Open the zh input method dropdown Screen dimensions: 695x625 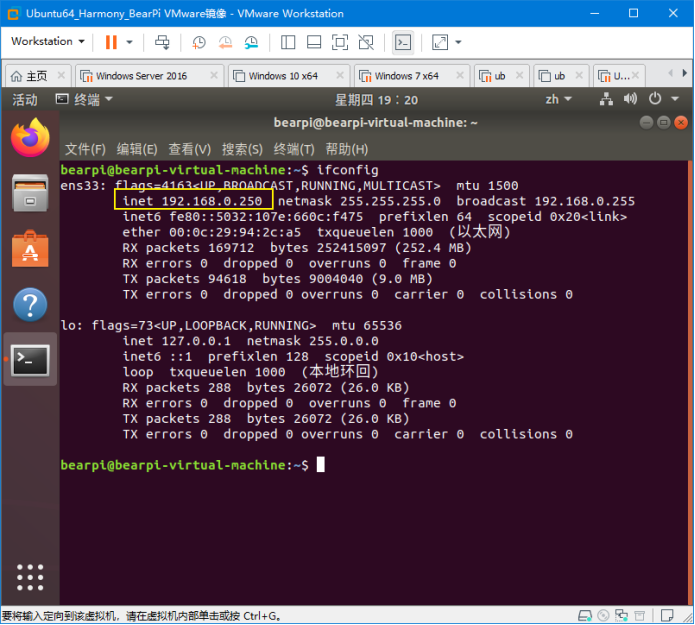point(558,99)
